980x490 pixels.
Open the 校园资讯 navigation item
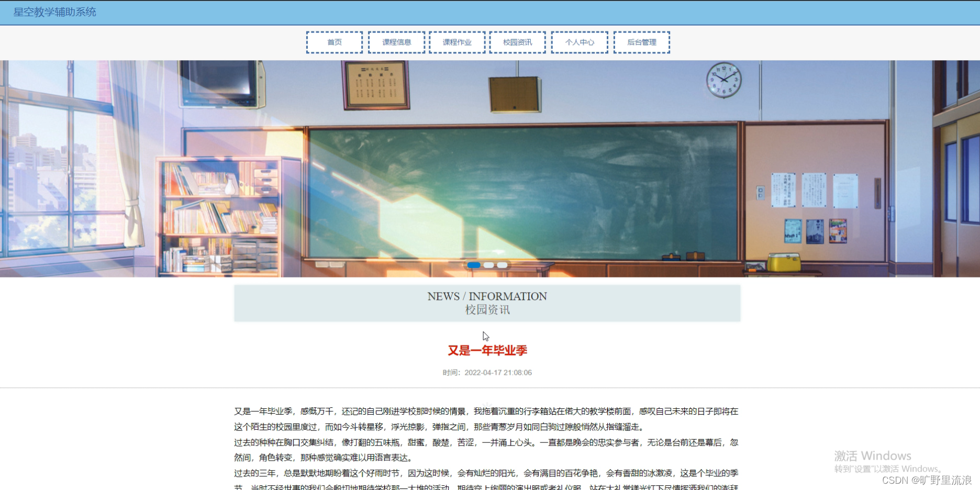point(517,42)
